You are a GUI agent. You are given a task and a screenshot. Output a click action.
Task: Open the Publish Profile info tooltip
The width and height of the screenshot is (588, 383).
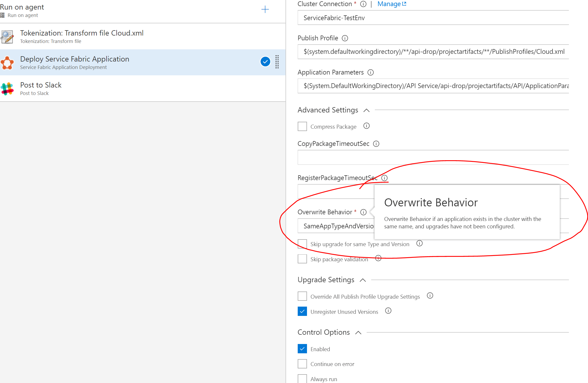click(345, 38)
